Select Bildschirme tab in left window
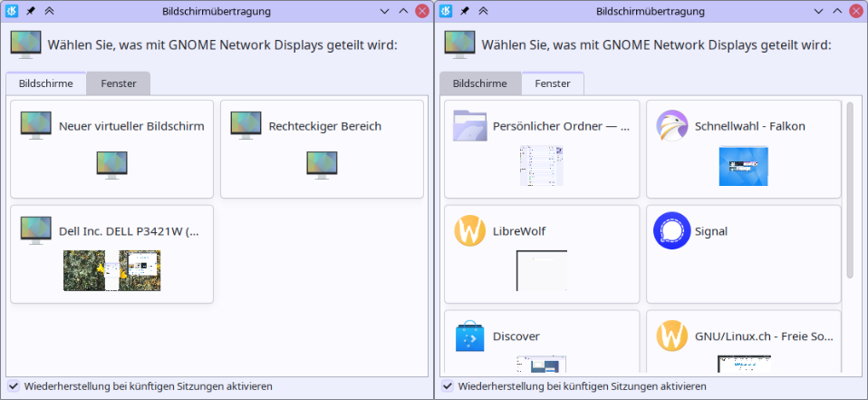Viewport: 868px width, 400px height. click(x=46, y=83)
